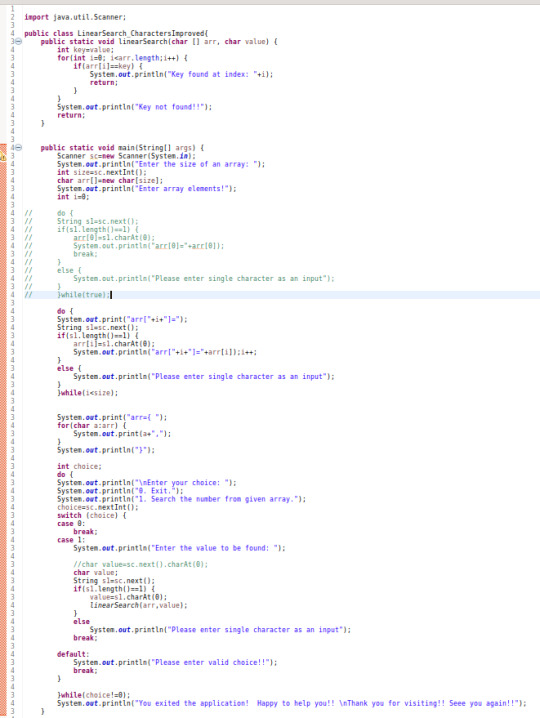Click the commented '}while(true);' line

pos(83,295)
